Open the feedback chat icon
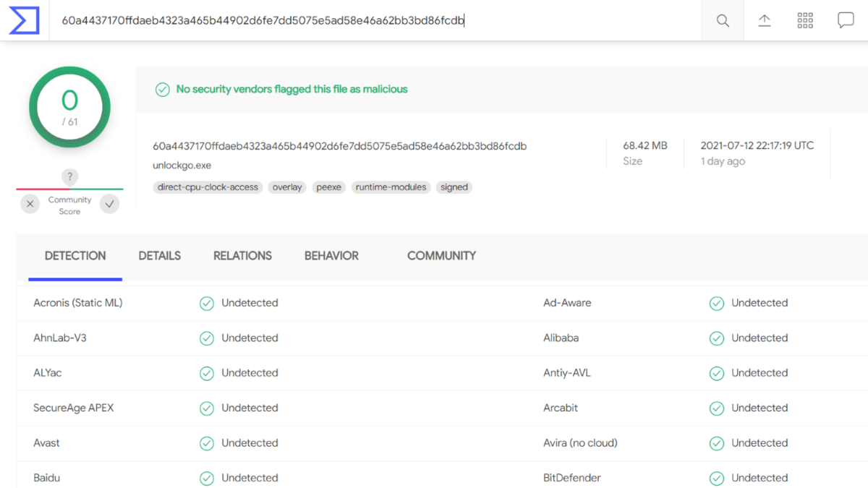Image resolution: width=868 pixels, height=488 pixels. coord(846,20)
